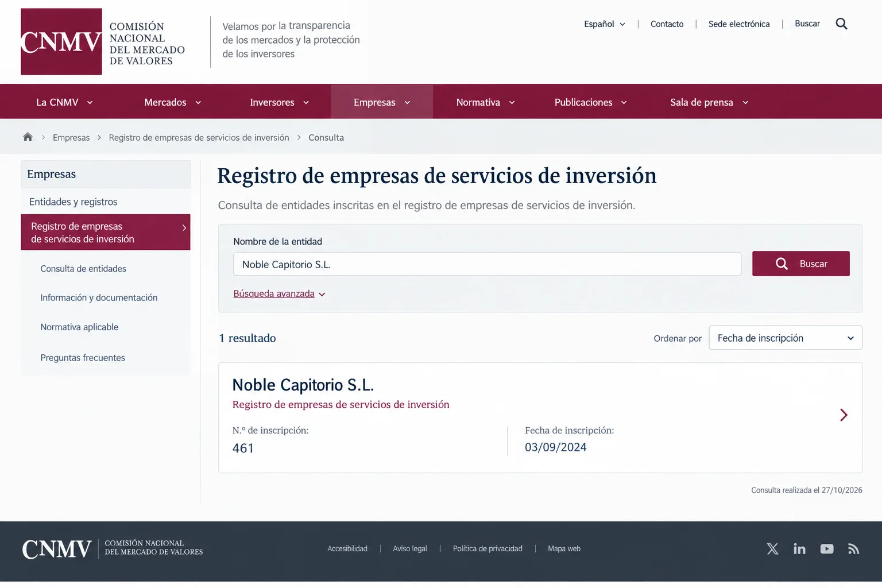Image resolution: width=882 pixels, height=588 pixels.
Task: Click Empresas in the breadcrumb
Action: tap(71, 137)
